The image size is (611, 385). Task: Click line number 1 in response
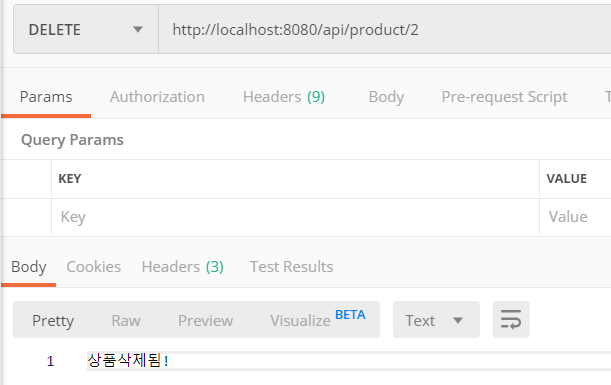click(x=50, y=361)
